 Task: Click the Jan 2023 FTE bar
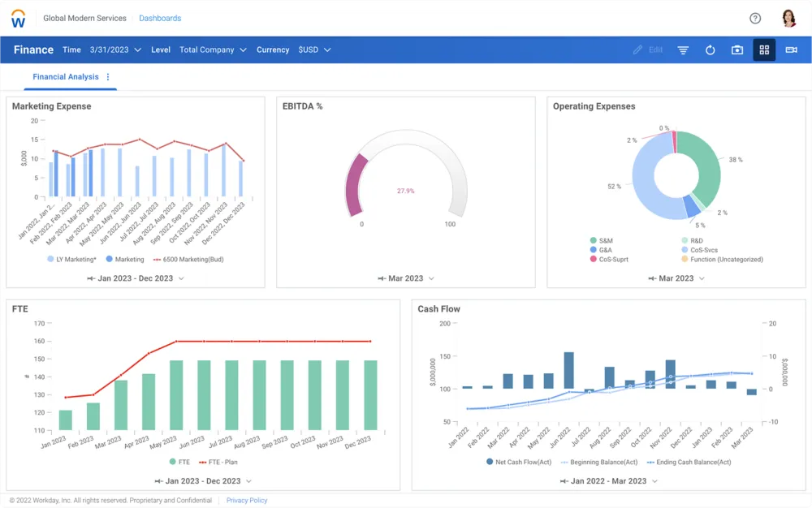[x=66, y=420]
